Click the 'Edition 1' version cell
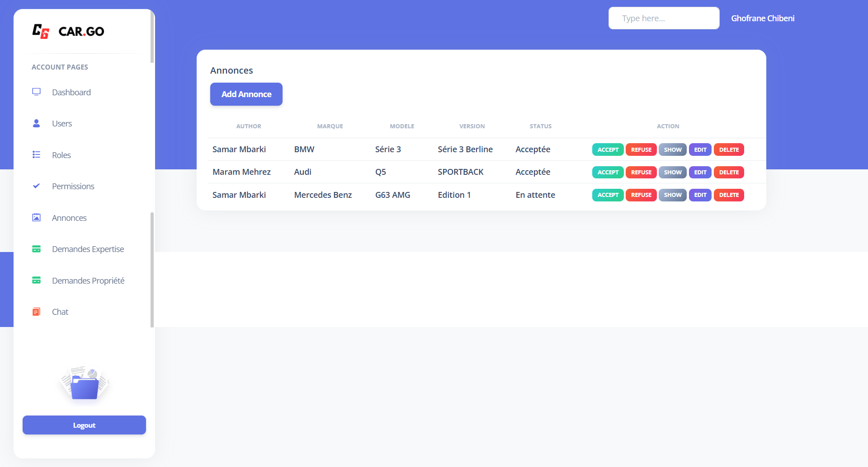This screenshot has width=868, height=467. 454,195
